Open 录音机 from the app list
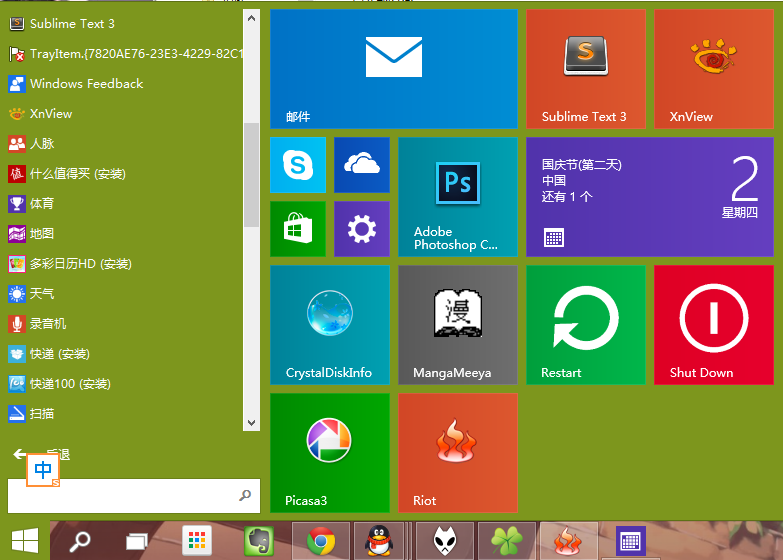Screen dimensions: 783x560 point(48,324)
